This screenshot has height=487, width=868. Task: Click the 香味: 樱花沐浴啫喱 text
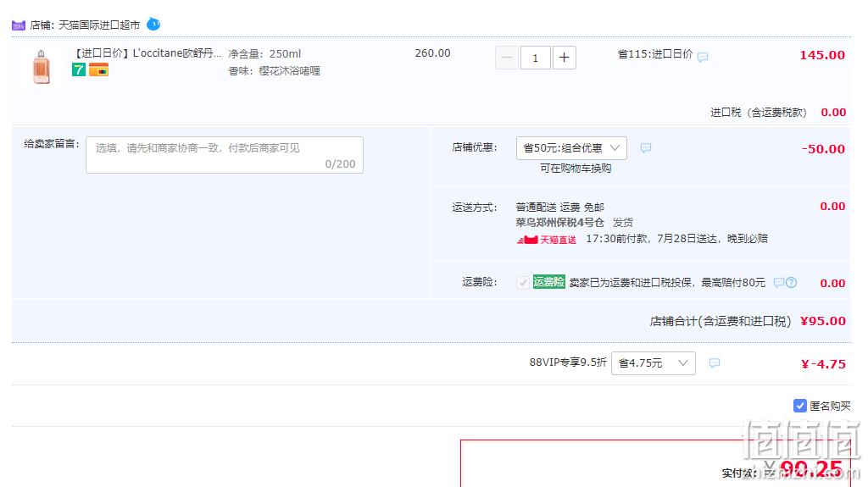click(x=274, y=71)
